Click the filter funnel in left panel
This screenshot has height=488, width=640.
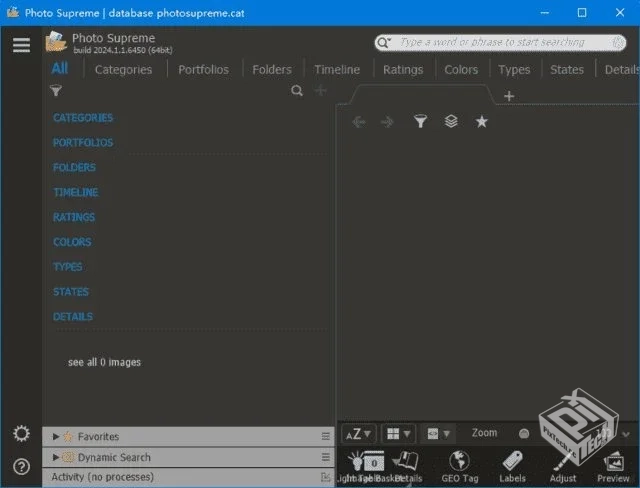click(56, 91)
